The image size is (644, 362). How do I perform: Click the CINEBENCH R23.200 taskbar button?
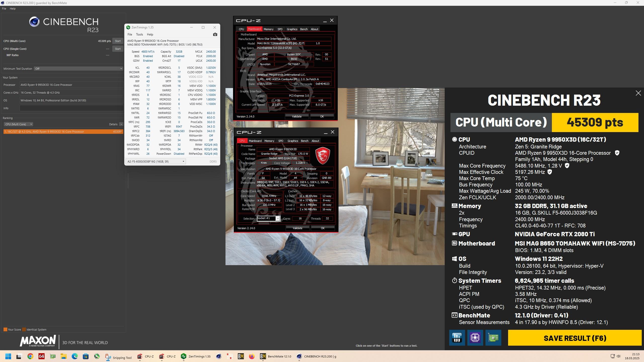(x=317, y=356)
